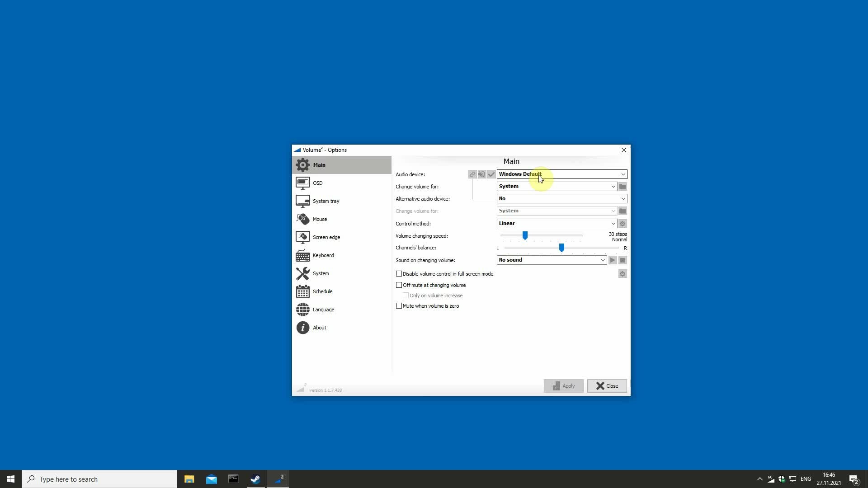Click the muted speaker icon beside Audio device
Screen dimensions: 868x488
(482, 174)
